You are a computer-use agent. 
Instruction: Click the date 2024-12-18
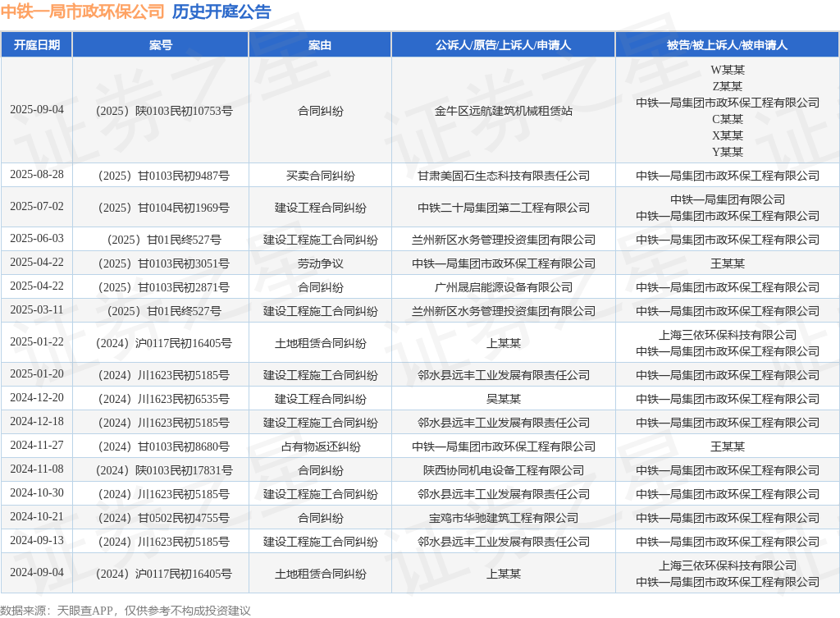point(37,421)
